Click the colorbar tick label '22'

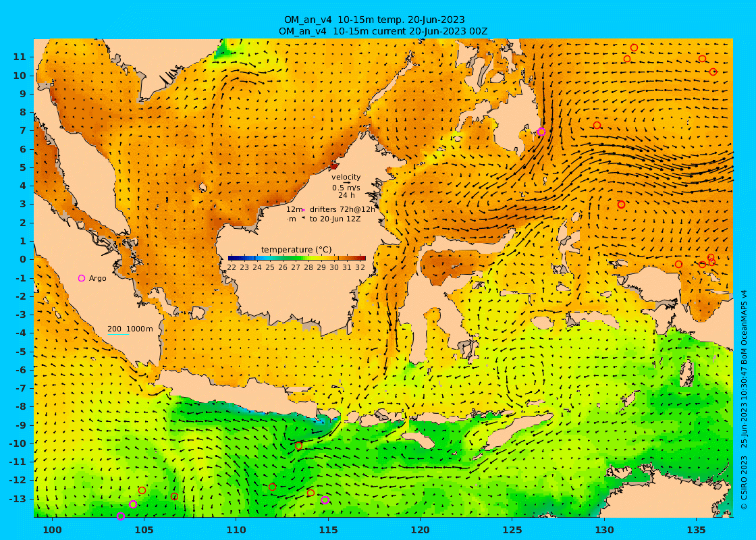[232, 267]
